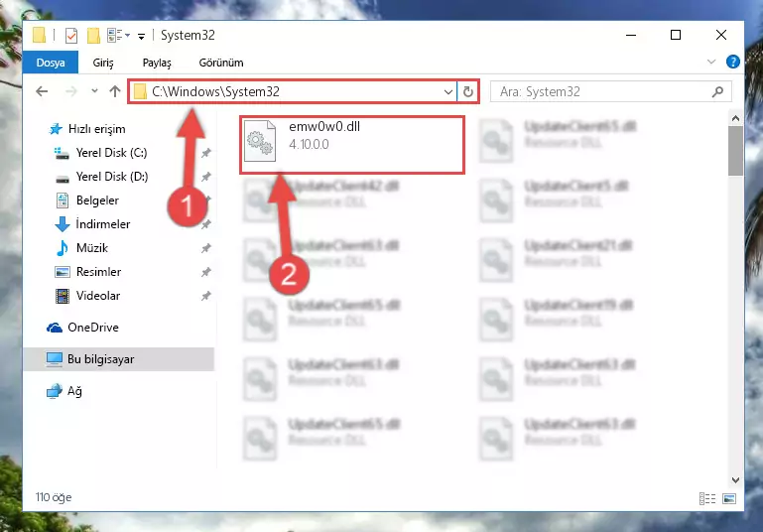Click the window folder icon in title bar
Image resolution: width=763 pixels, height=532 pixels.
(x=39, y=35)
